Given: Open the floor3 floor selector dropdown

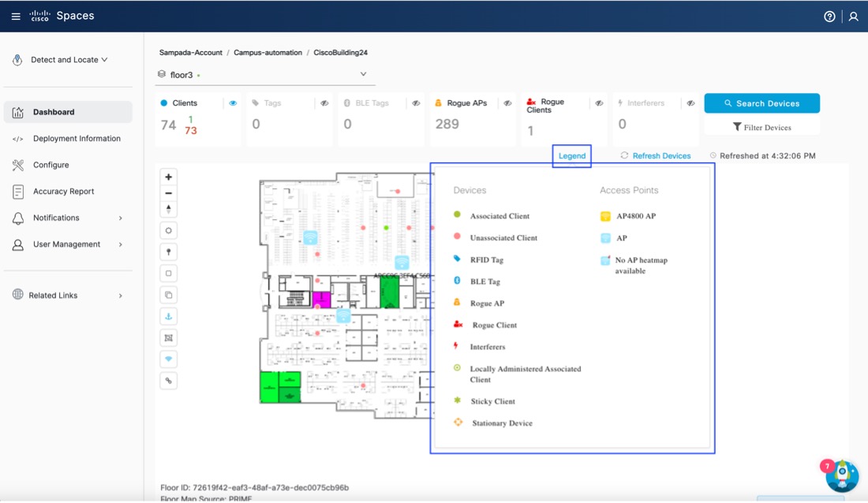Looking at the screenshot, I should click(265, 74).
